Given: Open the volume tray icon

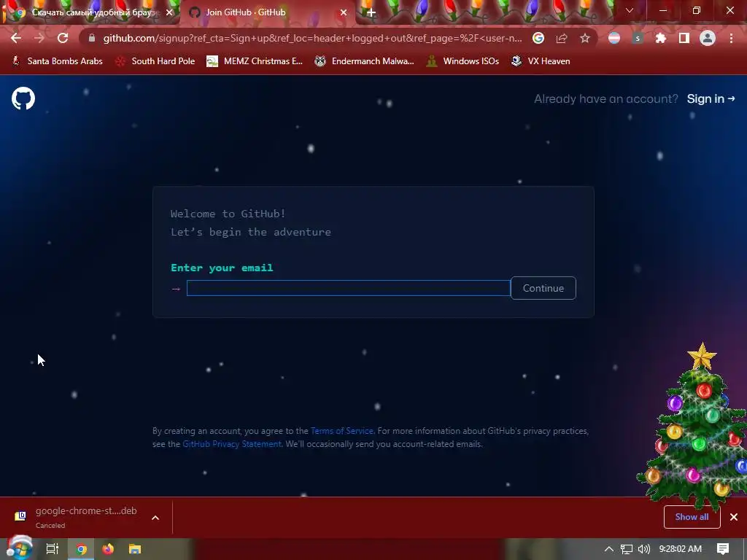Looking at the screenshot, I should point(643,549).
